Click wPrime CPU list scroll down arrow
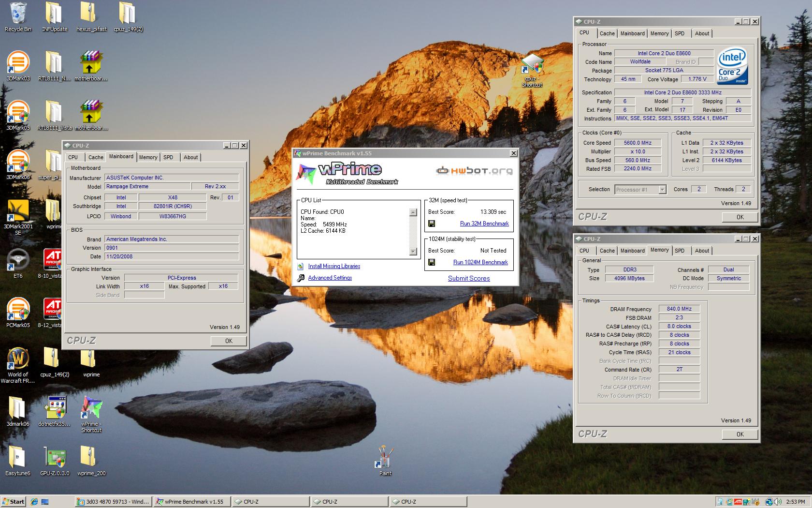The height and width of the screenshot is (508, 812). (413, 251)
